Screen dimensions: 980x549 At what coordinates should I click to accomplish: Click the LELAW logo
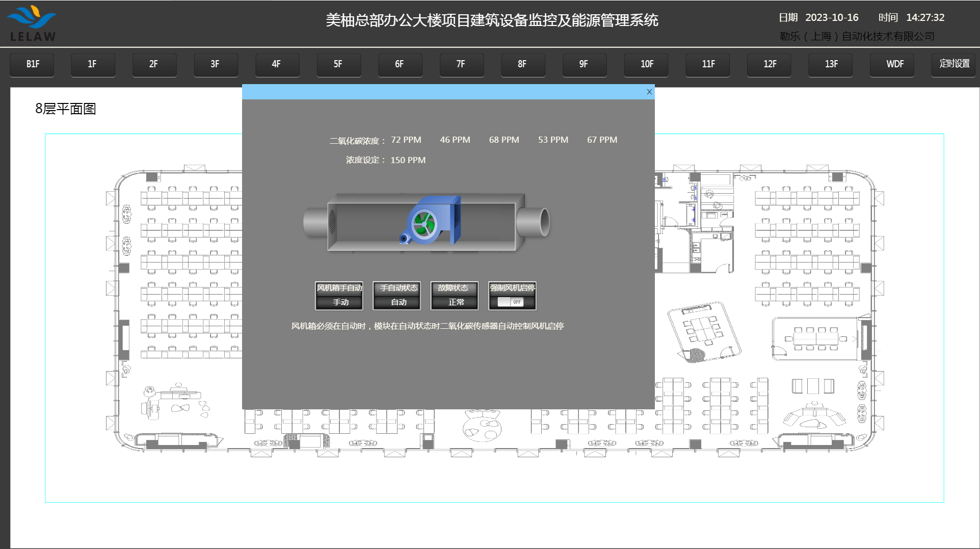(32, 23)
